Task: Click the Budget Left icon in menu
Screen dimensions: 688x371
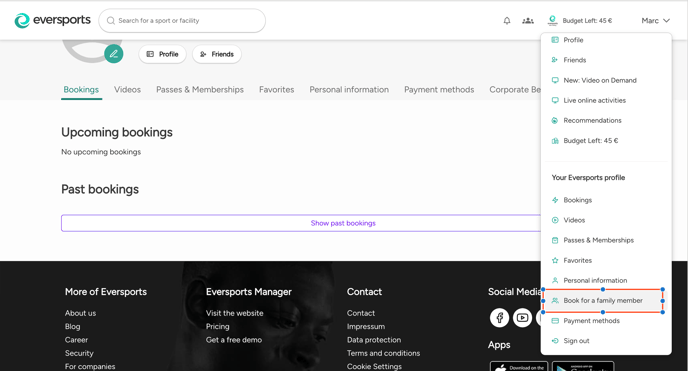Action: (x=555, y=141)
